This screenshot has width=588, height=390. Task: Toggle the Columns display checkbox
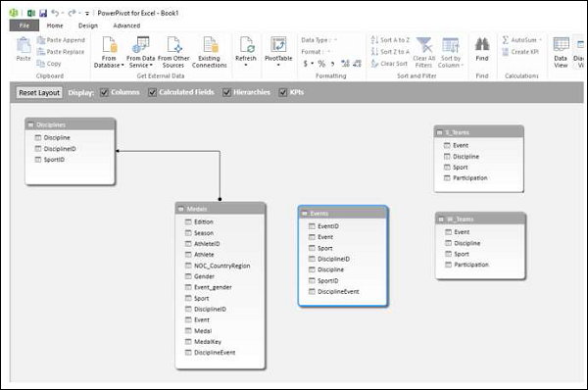[x=104, y=92]
